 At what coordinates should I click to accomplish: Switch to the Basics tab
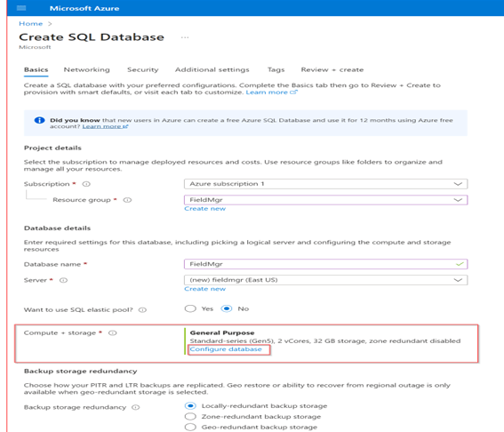[x=36, y=69]
